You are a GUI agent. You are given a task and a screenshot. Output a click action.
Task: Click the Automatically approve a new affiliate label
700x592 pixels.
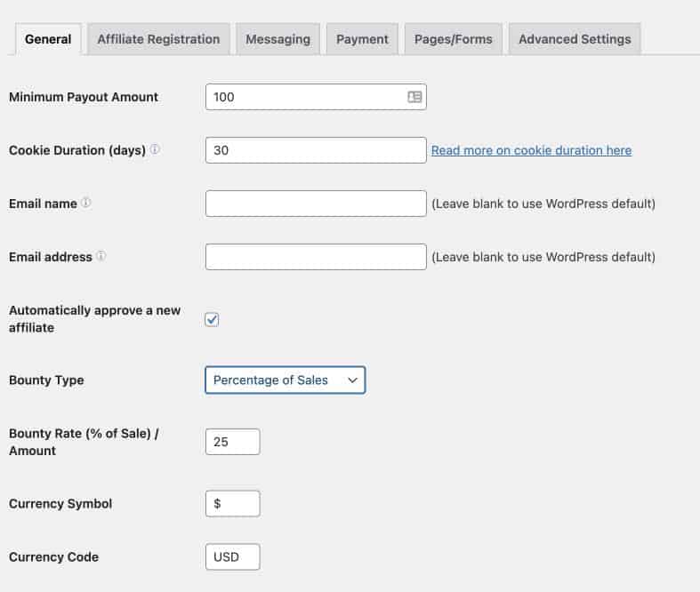(x=94, y=319)
